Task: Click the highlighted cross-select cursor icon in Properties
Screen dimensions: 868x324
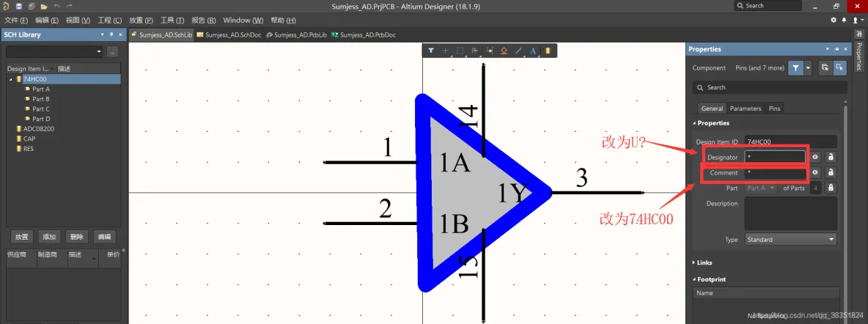Action: coord(839,67)
